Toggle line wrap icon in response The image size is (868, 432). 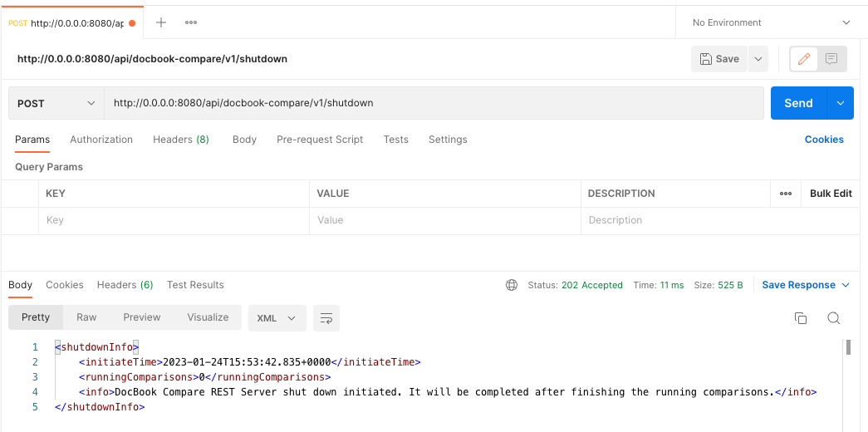pos(326,318)
